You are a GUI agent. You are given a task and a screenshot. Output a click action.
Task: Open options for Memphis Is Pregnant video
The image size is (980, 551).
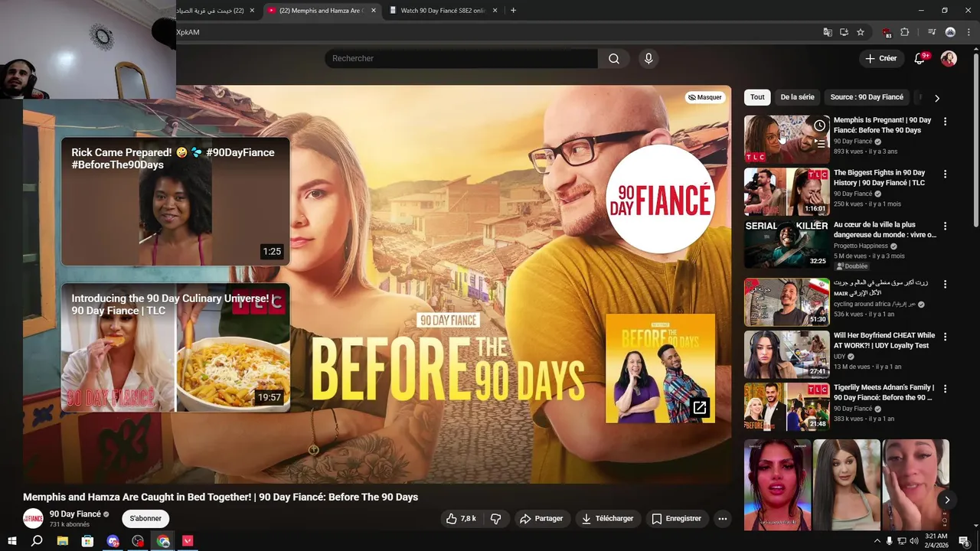(x=945, y=122)
